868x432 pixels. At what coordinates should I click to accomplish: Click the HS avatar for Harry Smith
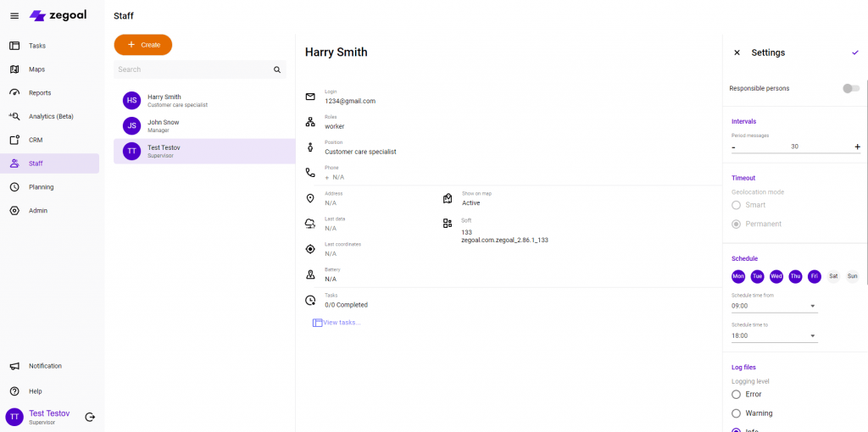click(x=131, y=101)
